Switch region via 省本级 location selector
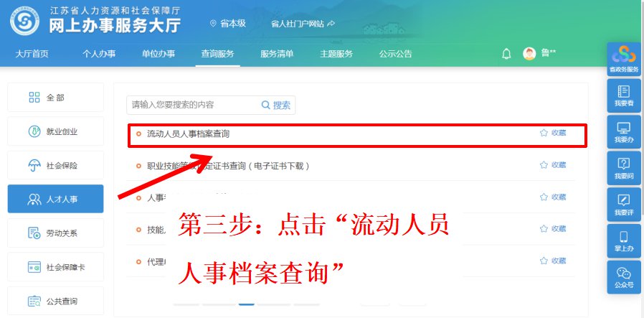Image resolution: width=644 pixels, height=318 pixels. [x=228, y=24]
